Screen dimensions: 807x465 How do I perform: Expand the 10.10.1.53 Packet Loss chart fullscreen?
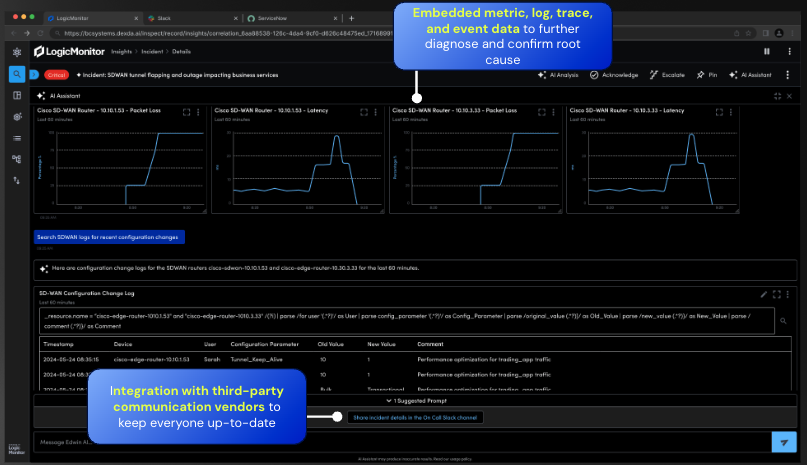click(x=185, y=113)
